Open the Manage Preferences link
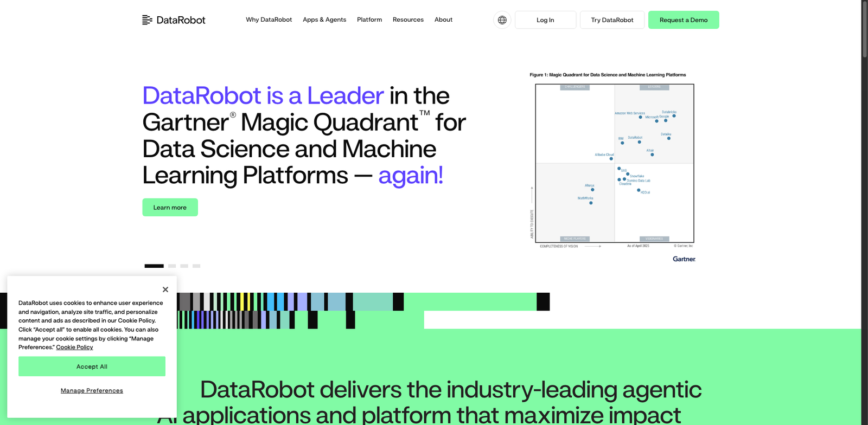The width and height of the screenshot is (868, 425). [x=92, y=390]
